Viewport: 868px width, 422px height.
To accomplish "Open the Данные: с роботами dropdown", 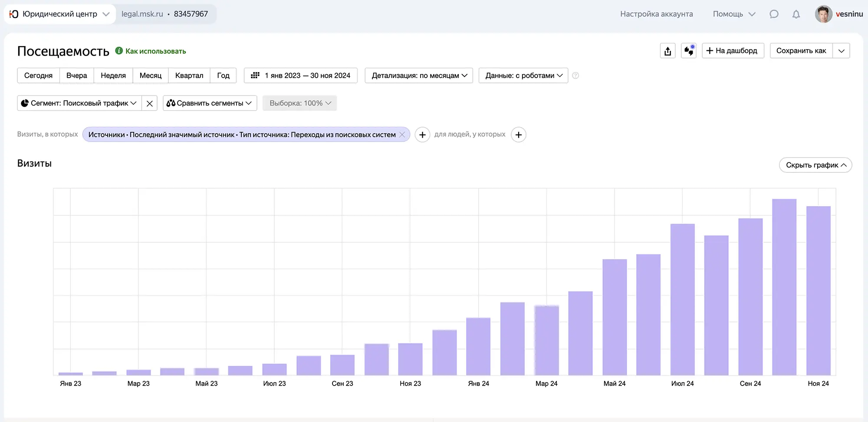I will (x=523, y=76).
